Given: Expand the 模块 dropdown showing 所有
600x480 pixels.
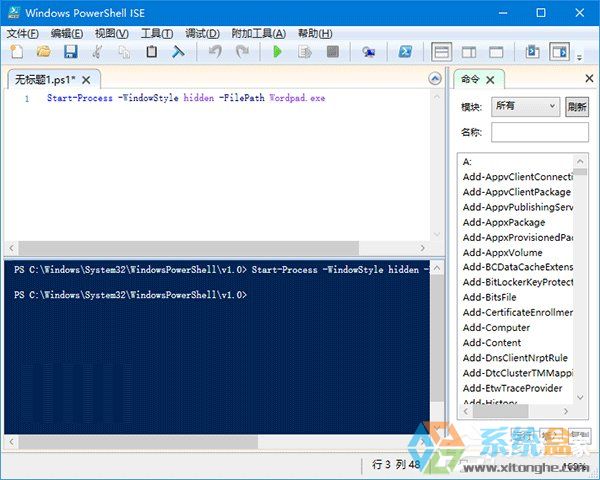Looking at the screenshot, I should 525,106.
